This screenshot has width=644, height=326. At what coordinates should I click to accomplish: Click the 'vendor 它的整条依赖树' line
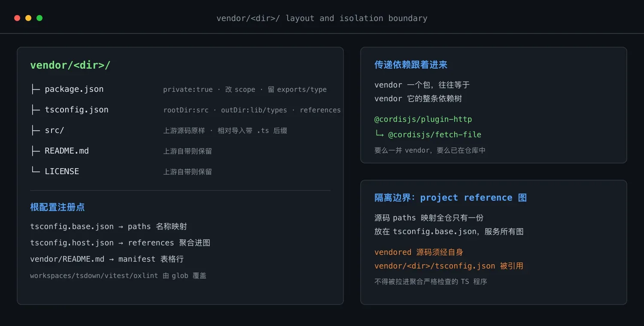click(x=418, y=99)
